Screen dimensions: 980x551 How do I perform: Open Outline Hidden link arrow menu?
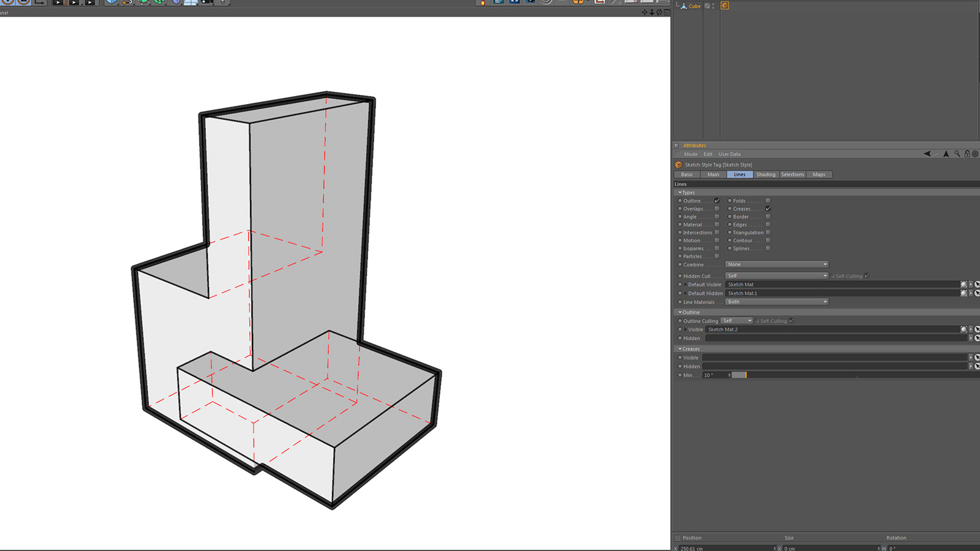point(971,338)
